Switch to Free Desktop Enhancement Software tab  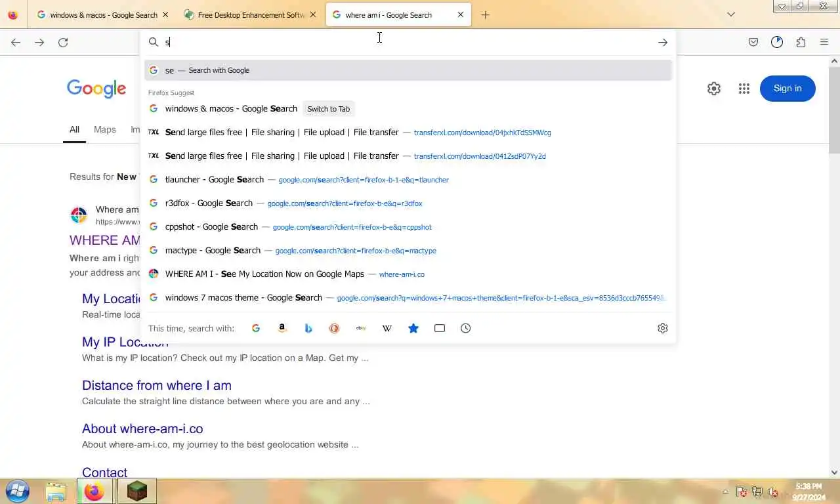point(251,14)
